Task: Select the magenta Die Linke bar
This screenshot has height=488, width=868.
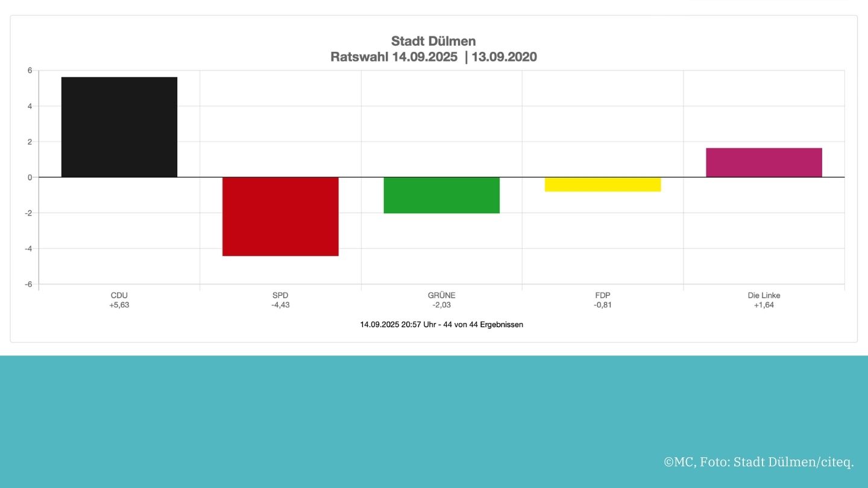Action: [764, 163]
